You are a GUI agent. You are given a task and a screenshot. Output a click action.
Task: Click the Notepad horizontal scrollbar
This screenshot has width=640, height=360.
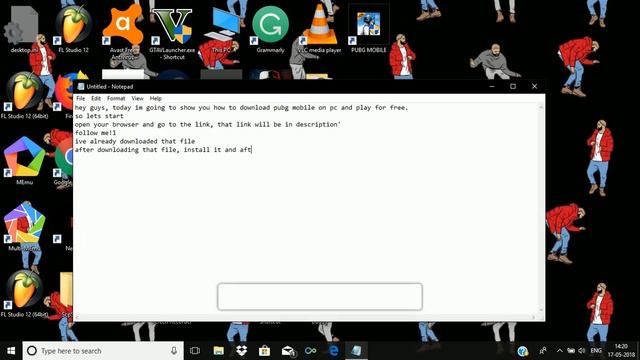coord(306,317)
